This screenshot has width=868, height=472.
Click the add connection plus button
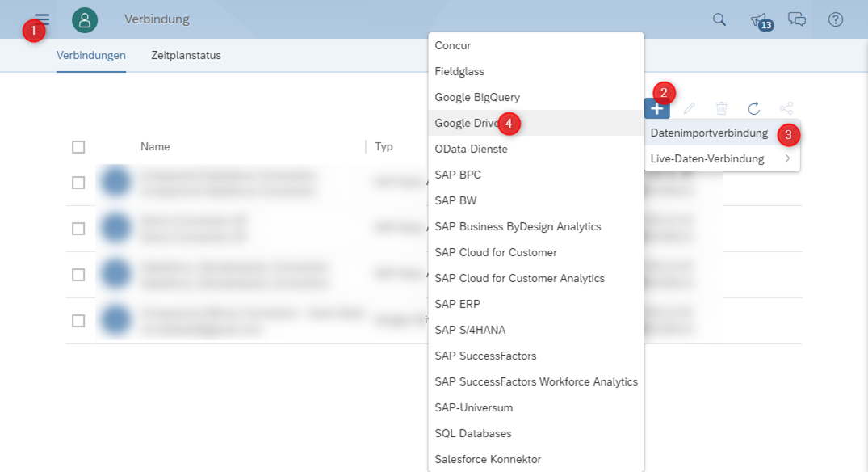pos(657,108)
